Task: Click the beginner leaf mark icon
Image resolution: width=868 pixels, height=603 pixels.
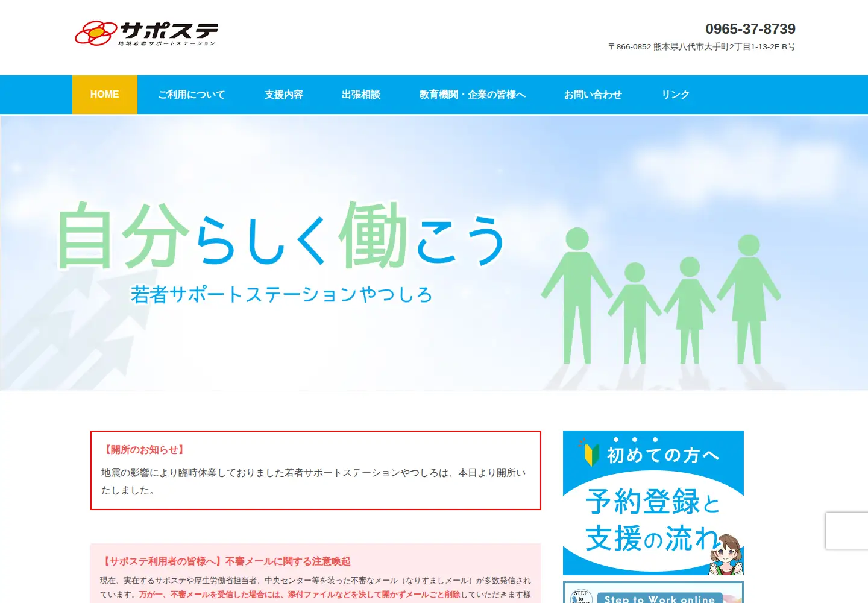Action: tap(592, 454)
